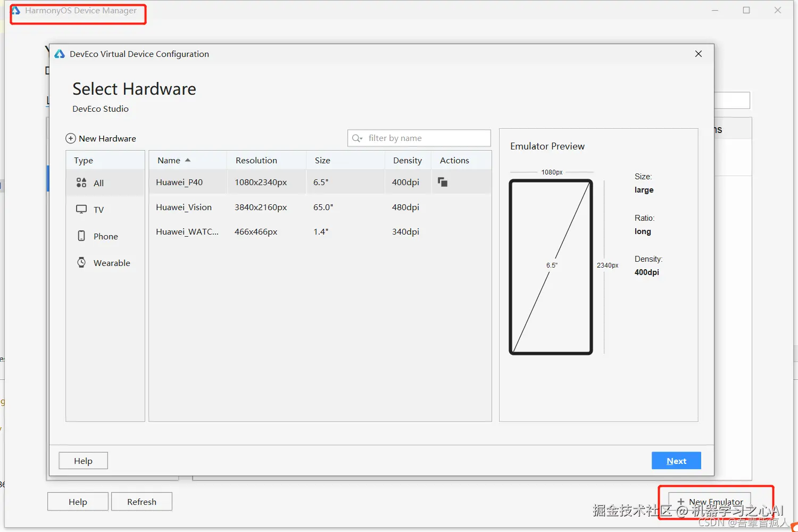Click the magnifier icon in filter field

click(x=357, y=138)
